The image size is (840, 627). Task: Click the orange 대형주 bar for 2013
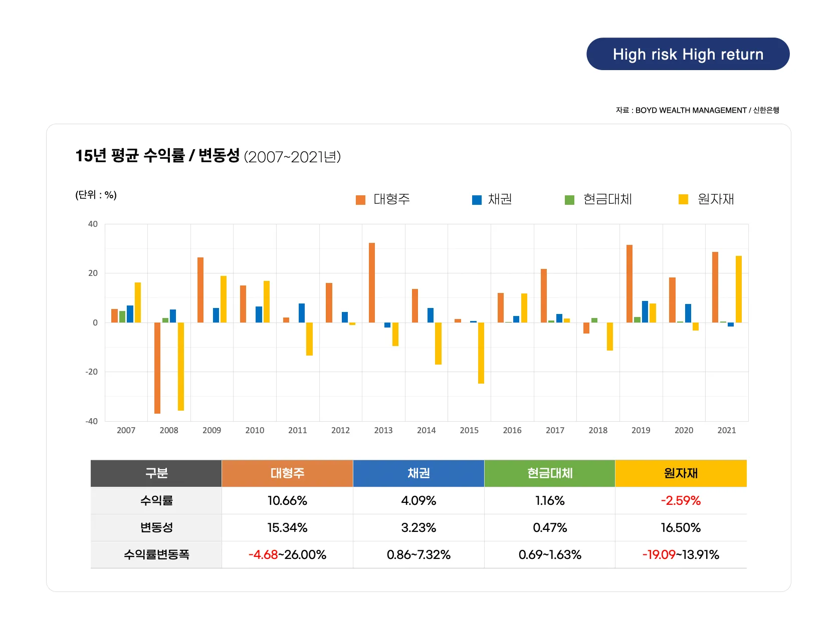[x=372, y=282]
